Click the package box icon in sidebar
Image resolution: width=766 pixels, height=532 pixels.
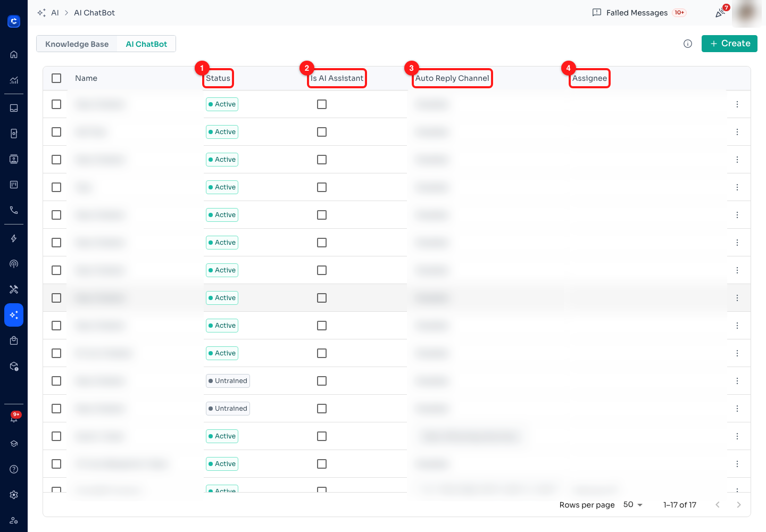[x=14, y=366]
